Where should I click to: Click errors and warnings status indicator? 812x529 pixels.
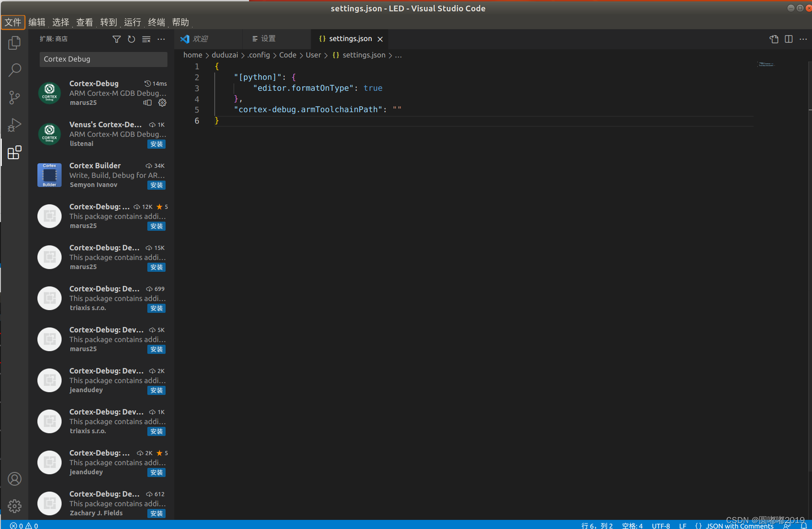tap(24, 526)
